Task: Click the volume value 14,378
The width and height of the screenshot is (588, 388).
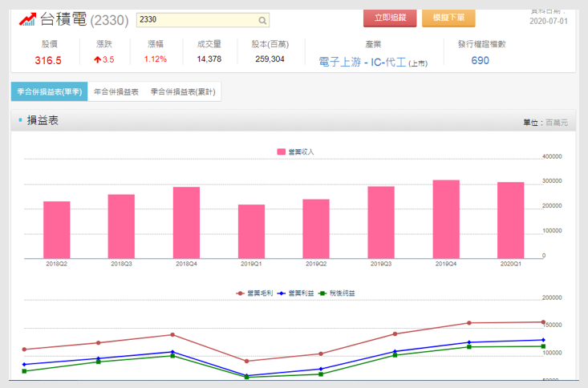Action: pyautogui.click(x=209, y=59)
